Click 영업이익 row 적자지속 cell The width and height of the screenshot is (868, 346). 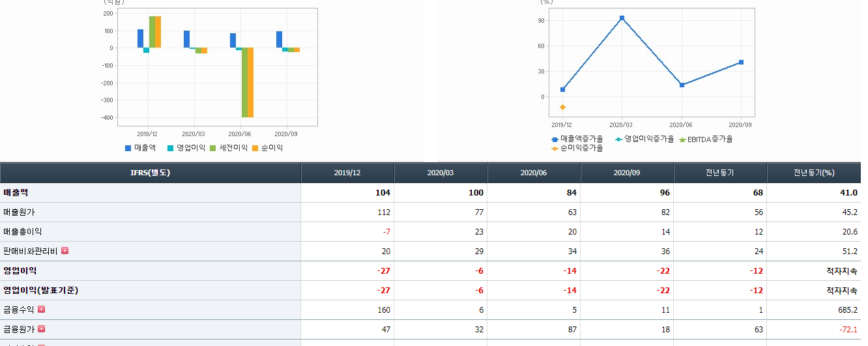pos(842,271)
